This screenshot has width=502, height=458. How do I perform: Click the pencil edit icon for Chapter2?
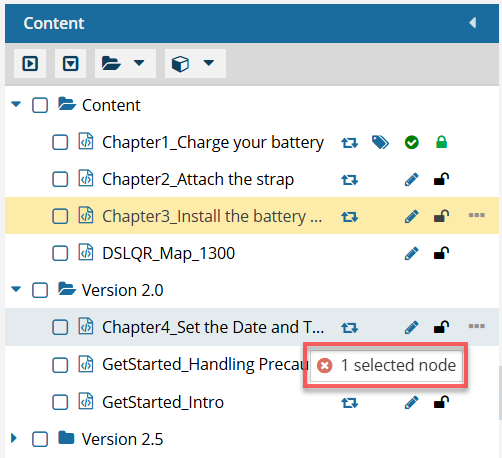click(x=411, y=180)
